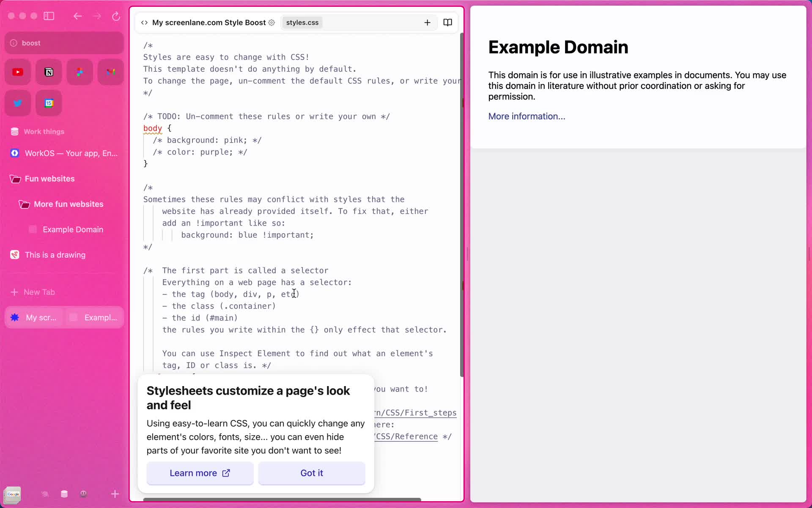Image resolution: width=812 pixels, height=508 pixels.
Task: Expand the 'Work things' folder in sidebar
Action: pyautogui.click(x=45, y=131)
